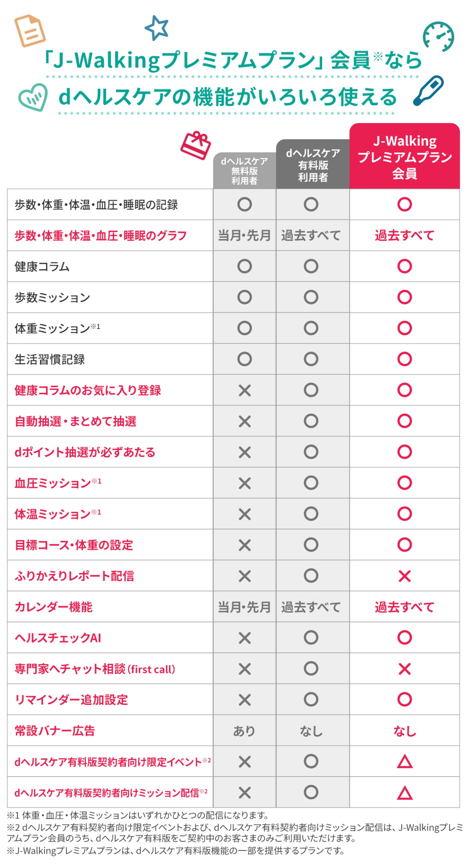Click 当月・先月 cell in graph row

pyautogui.click(x=244, y=235)
